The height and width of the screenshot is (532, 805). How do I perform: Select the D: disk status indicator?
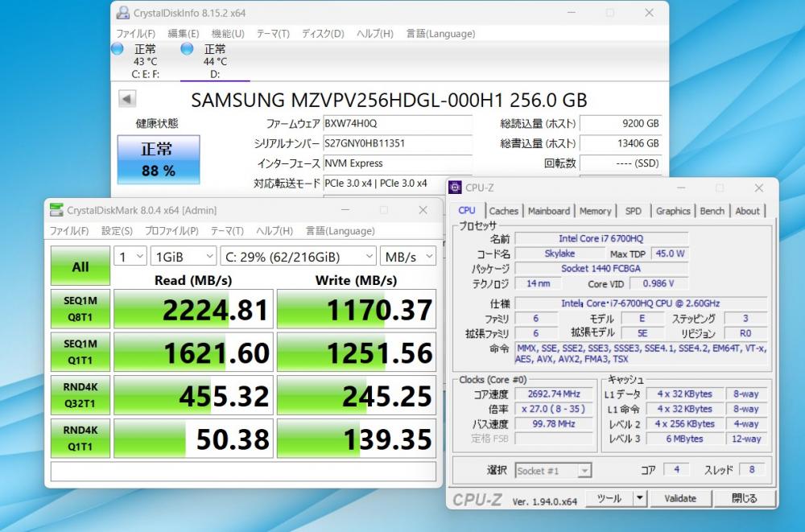click(x=215, y=61)
